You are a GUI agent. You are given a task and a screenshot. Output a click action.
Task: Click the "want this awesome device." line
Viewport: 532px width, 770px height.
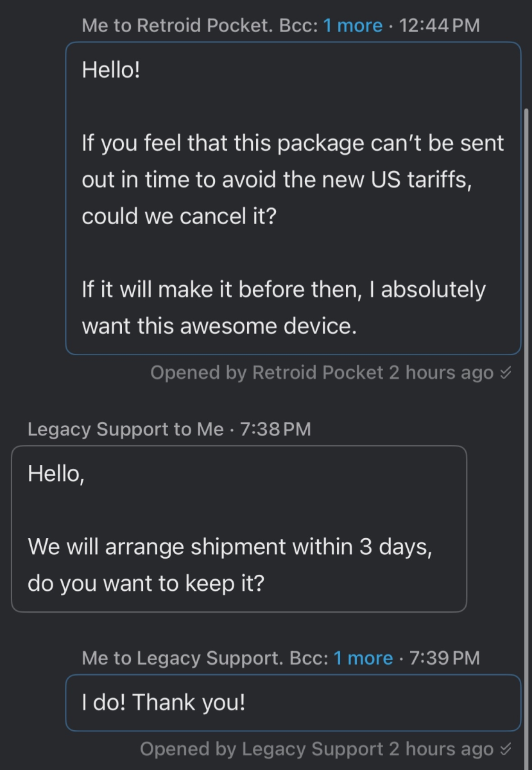(x=219, y=326)
